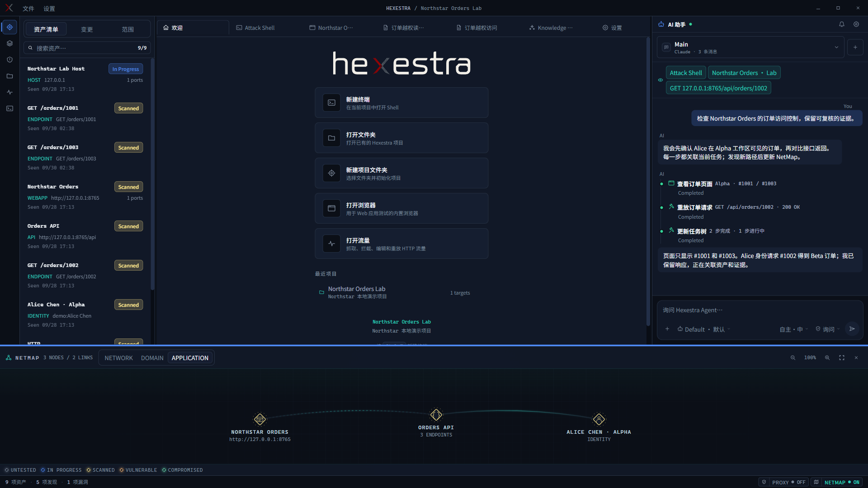
Task: Toggle the COMPROMISED legend filter
Action: (182, 470)
